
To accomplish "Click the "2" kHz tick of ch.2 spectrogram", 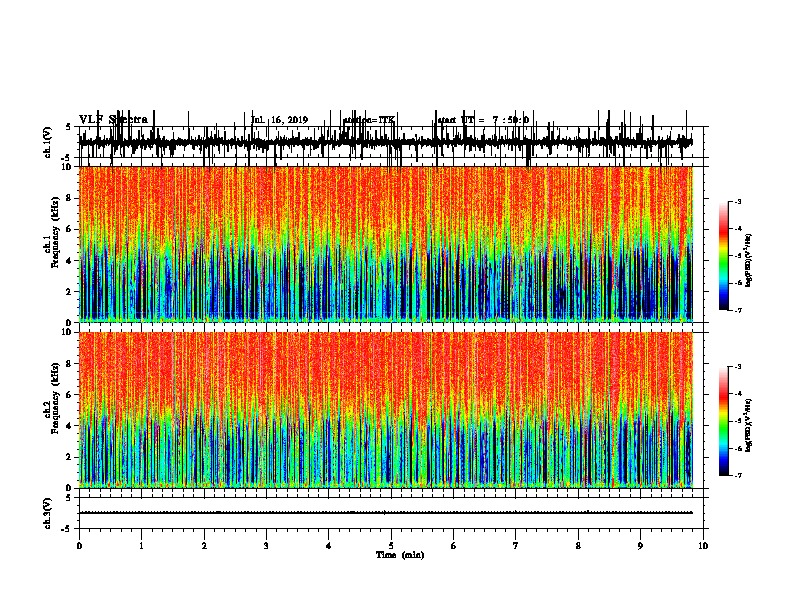I will point(70,456).
